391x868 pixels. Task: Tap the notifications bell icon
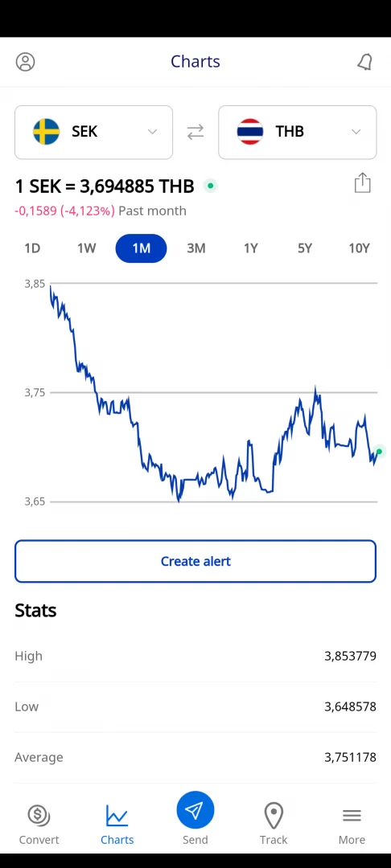pos(364,62)
